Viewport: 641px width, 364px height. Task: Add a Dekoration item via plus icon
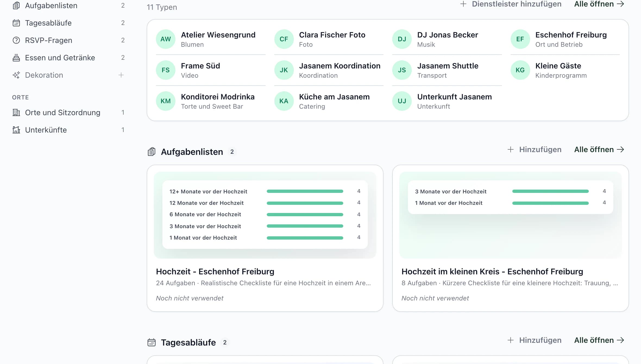121,75
